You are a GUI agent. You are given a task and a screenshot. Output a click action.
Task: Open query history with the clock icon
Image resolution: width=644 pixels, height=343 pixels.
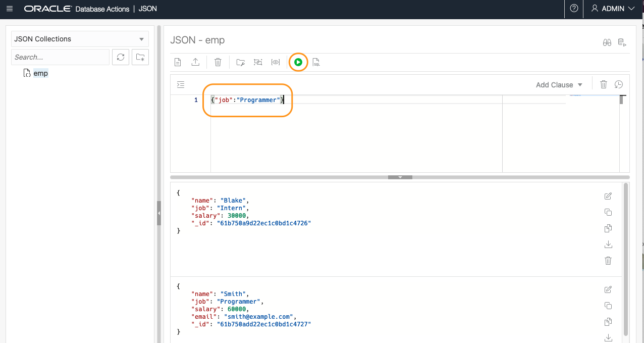point(619,84)
